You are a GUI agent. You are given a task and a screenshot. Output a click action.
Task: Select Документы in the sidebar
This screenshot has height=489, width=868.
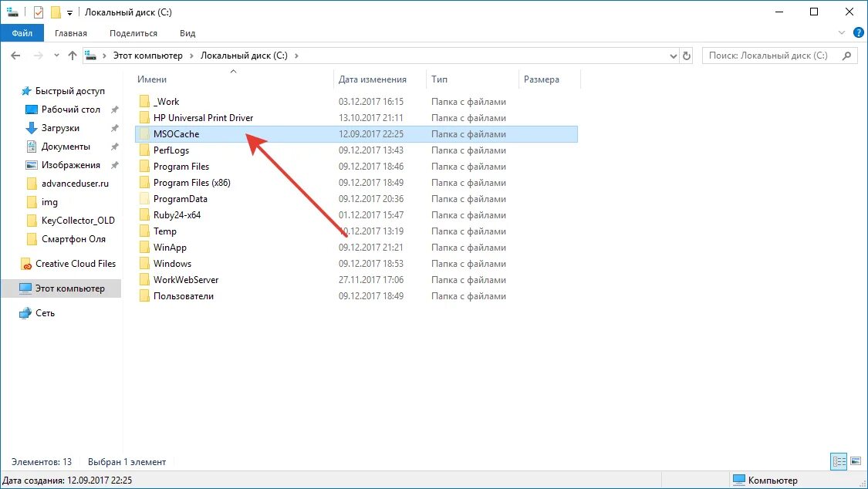[66, 147]
